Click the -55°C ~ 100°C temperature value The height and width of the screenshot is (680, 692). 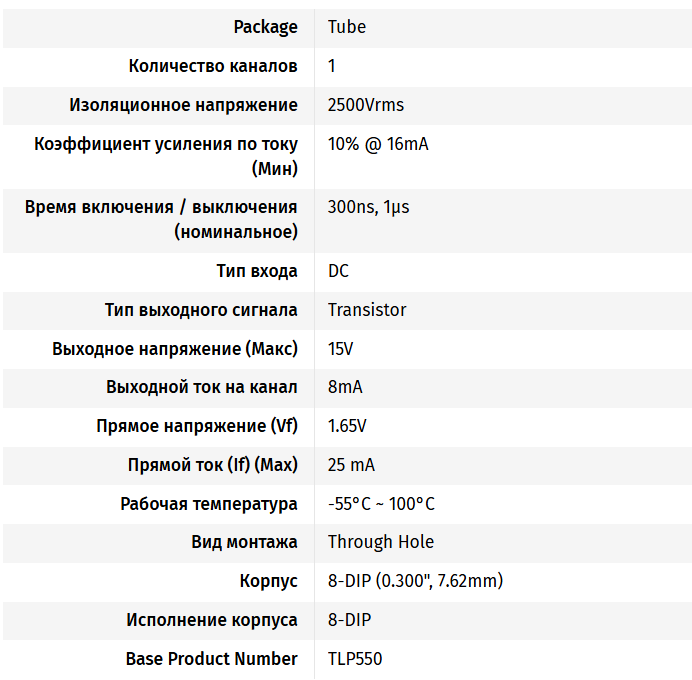pos(381,504)
